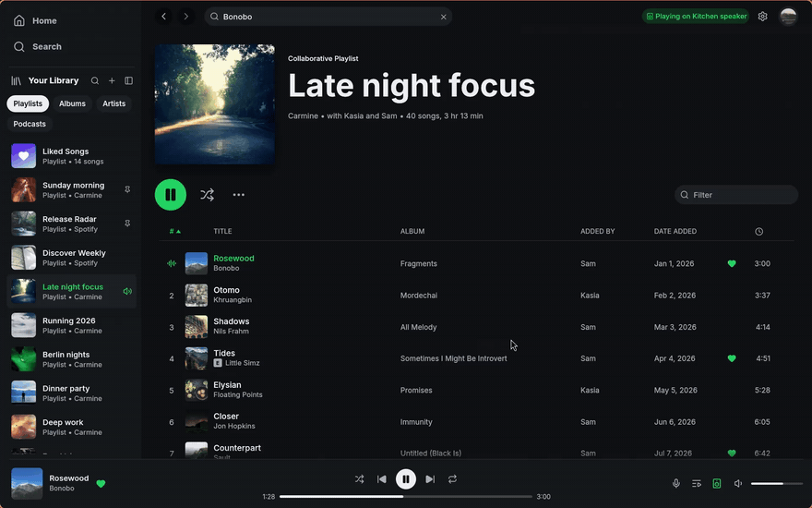
Task: Open the Sunday morning playlist
Action: (72, 189)
